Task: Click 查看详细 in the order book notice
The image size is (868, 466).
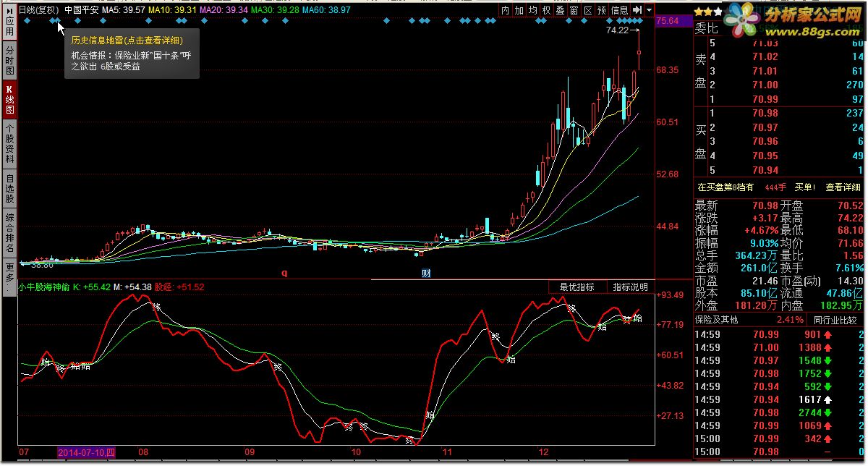Action: pyautogui.click(x=843, y=187)
